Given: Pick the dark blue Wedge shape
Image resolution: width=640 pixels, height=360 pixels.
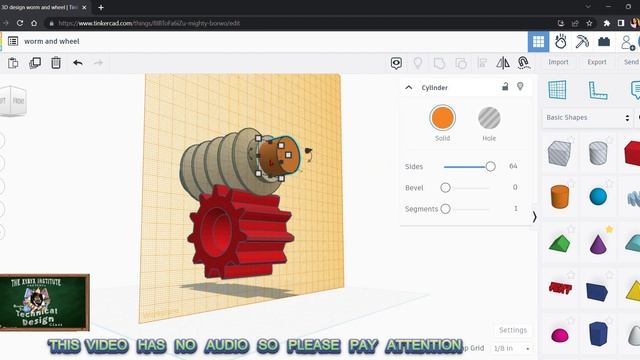Looking at the screenshot, I should 597,291.
